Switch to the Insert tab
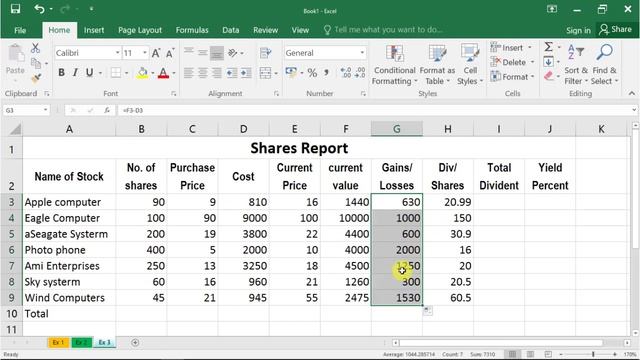 (94, 30)
